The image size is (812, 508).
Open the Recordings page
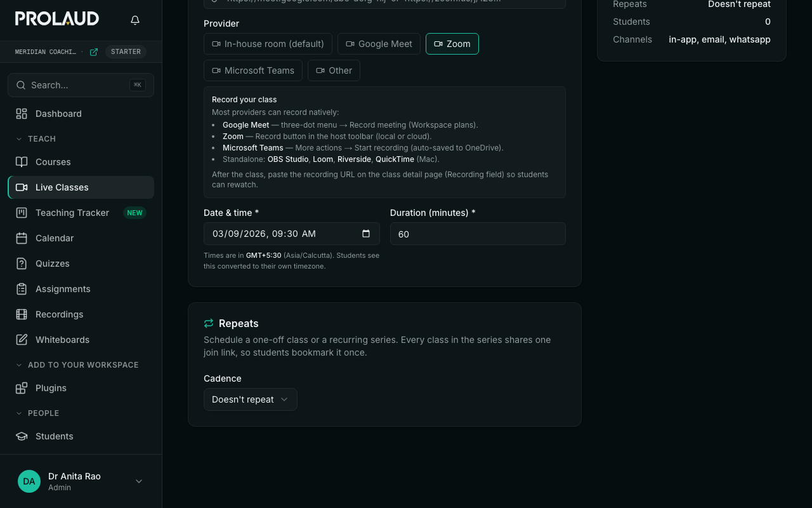(81, 314)
